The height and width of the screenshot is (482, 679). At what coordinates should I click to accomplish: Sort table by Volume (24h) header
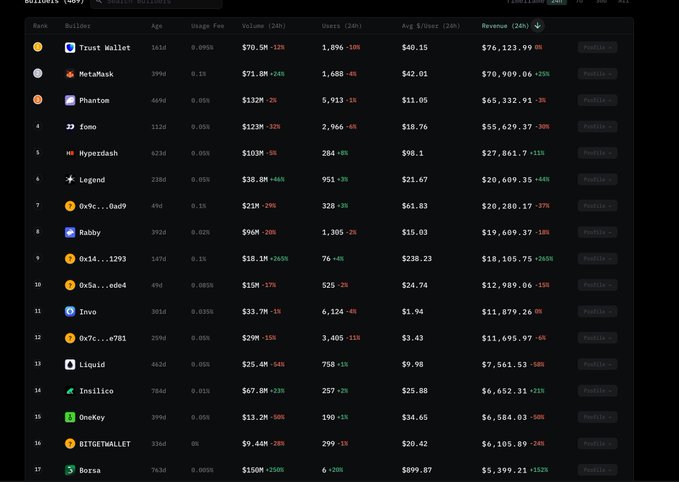click(x=263, y=26)
